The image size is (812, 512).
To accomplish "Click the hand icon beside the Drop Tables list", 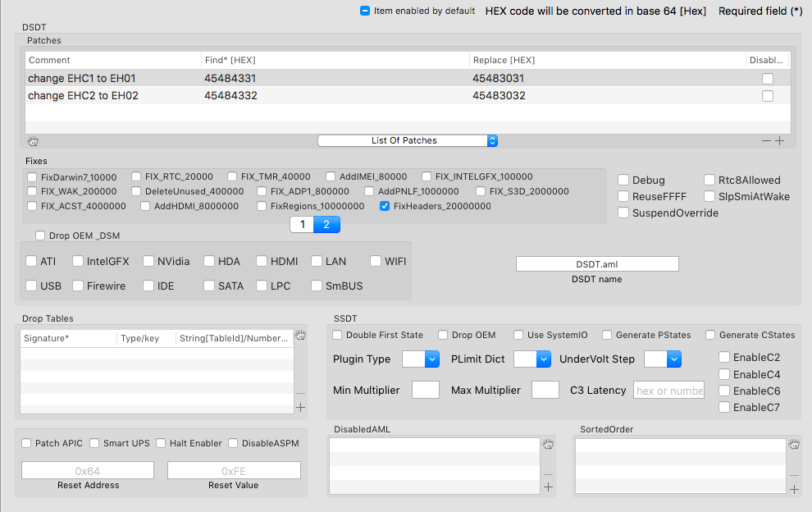I will [x=300, y=336].
